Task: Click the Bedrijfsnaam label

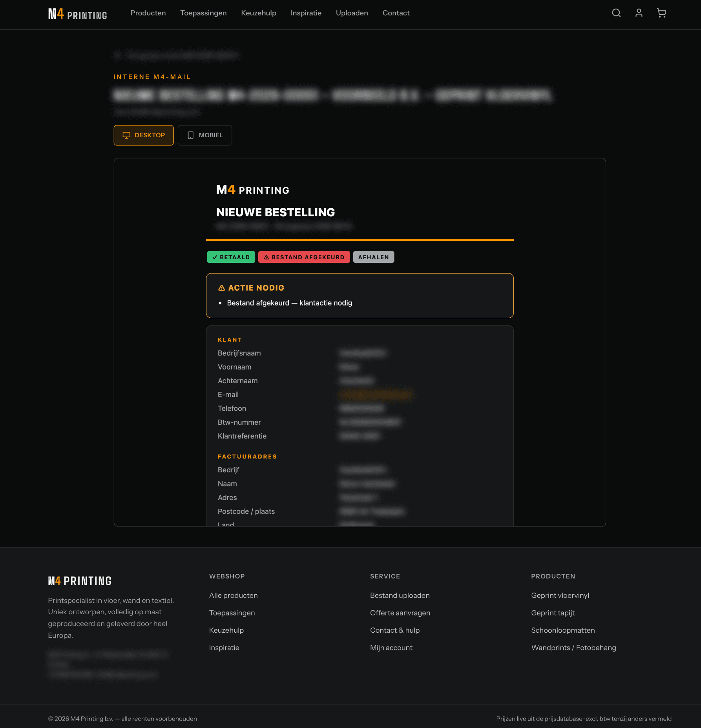Action: point(239,353)
